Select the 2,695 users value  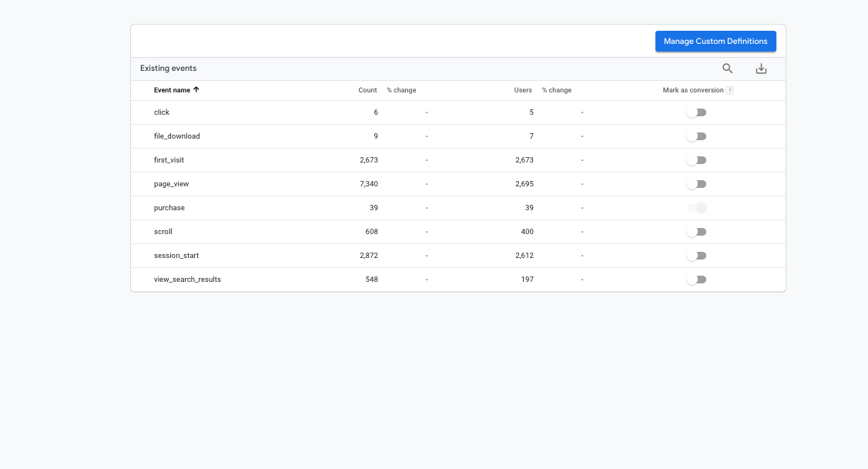click(524, 184)
